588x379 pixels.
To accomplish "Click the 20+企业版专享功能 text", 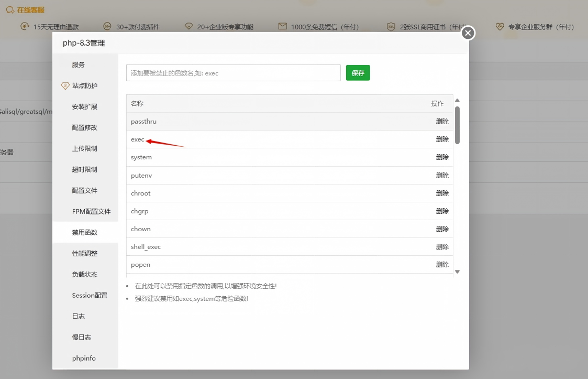I will tap(225, 27).
